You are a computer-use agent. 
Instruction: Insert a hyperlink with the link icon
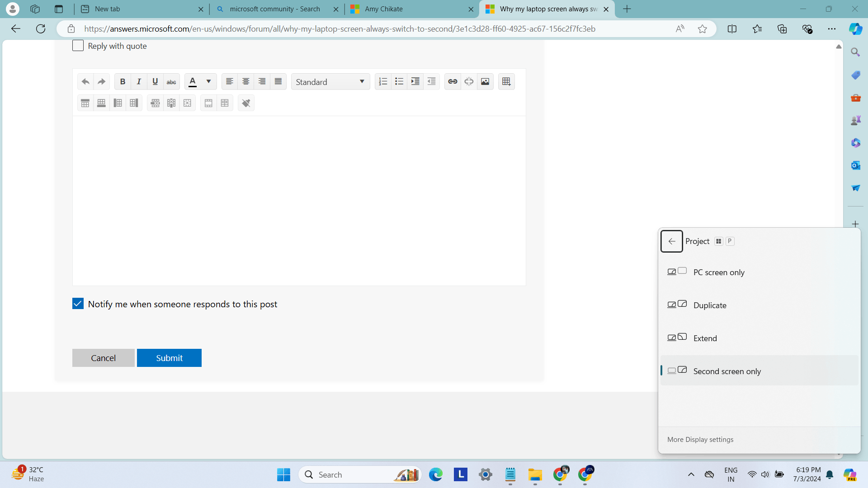coord(453,82)
